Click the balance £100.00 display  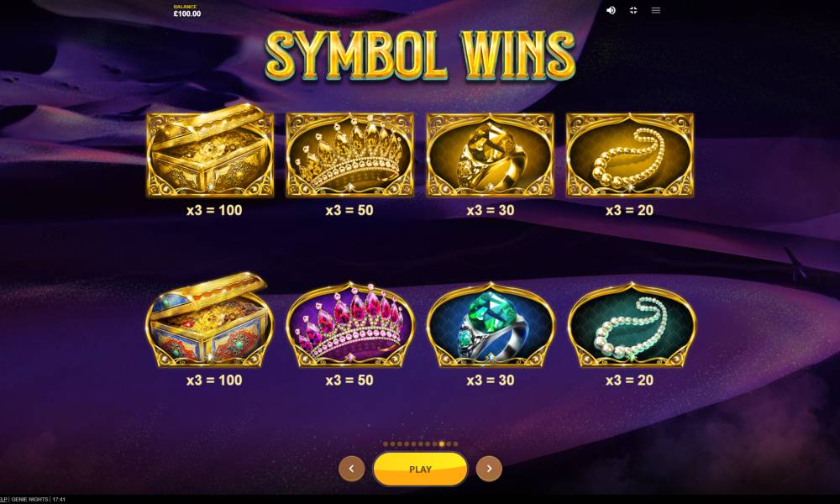coord(187,11)
